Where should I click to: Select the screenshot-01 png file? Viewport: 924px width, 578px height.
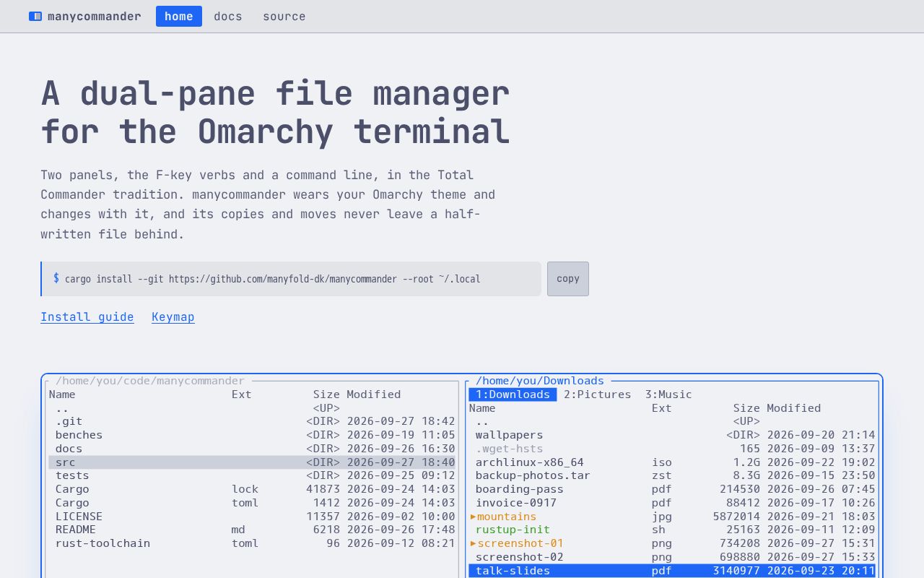coord(673,543)
